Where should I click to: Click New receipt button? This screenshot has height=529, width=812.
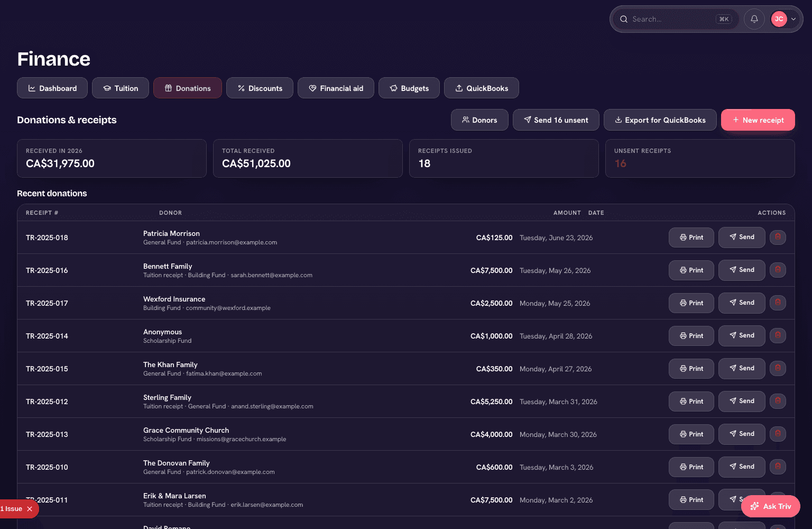pyautogui.click(x=758, y=120)
